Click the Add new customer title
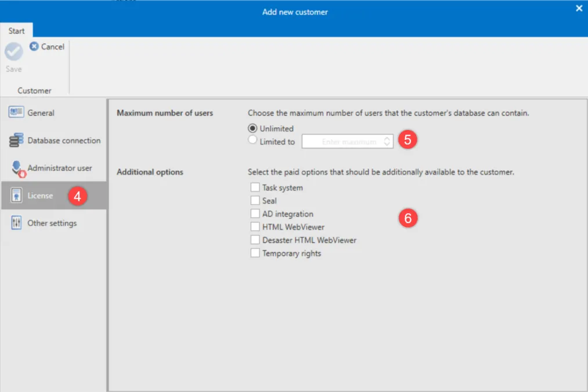The width and height of the screenshot is (588, 392). pyautogui.click(x=295, y=12)
